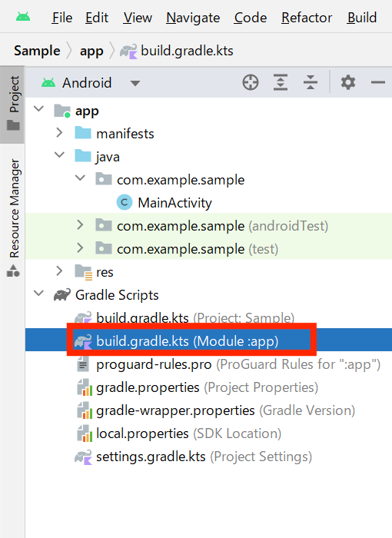Click Select Opened File target icon

251,82
